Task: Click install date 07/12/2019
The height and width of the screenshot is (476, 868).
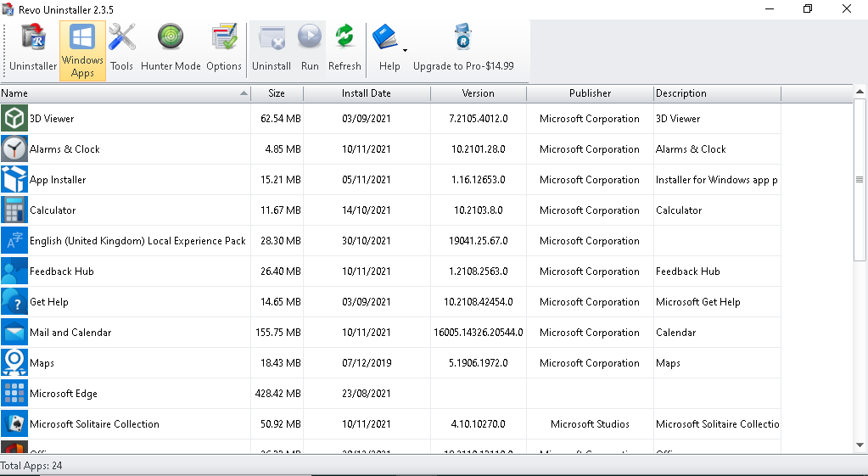Action: pos(367,363)
